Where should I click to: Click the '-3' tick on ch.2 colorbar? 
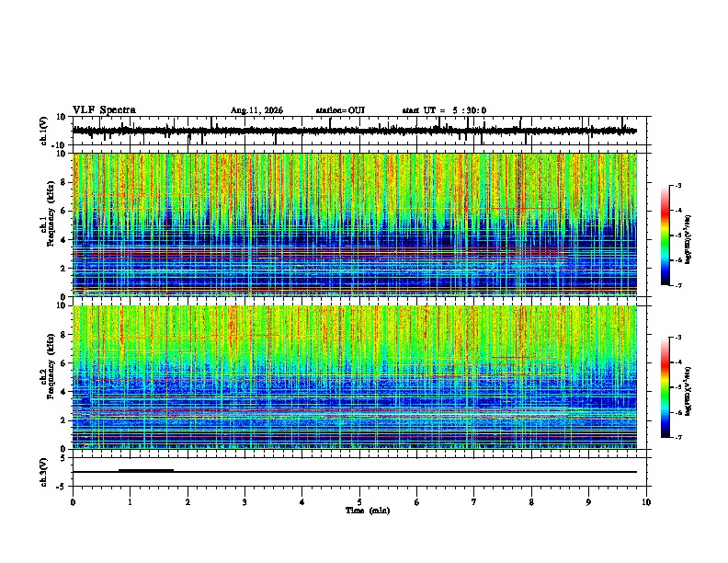(678, 338)
